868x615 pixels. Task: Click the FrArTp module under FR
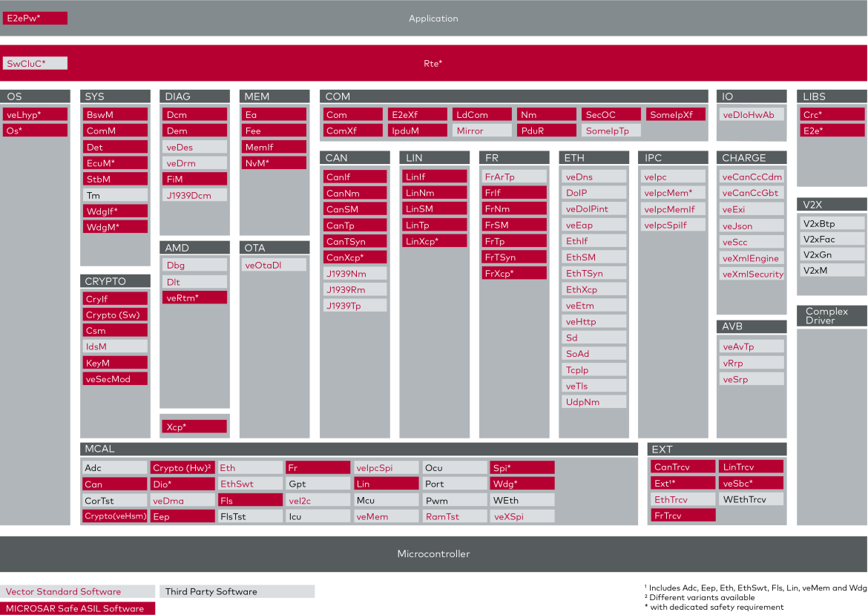coord(513,177)
